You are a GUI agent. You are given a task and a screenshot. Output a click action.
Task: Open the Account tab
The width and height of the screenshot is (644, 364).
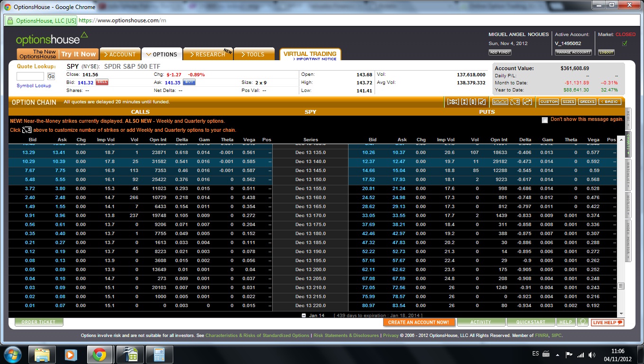click(x=120, y=54)
